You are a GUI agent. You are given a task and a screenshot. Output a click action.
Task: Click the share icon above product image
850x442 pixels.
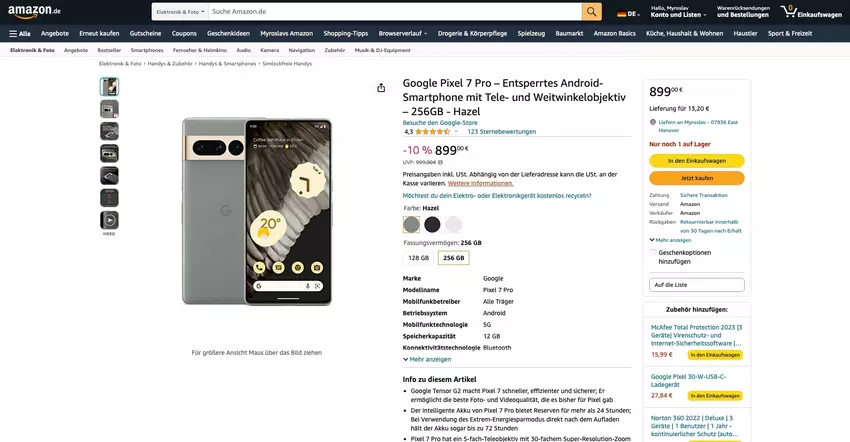[x=381, y=88]
